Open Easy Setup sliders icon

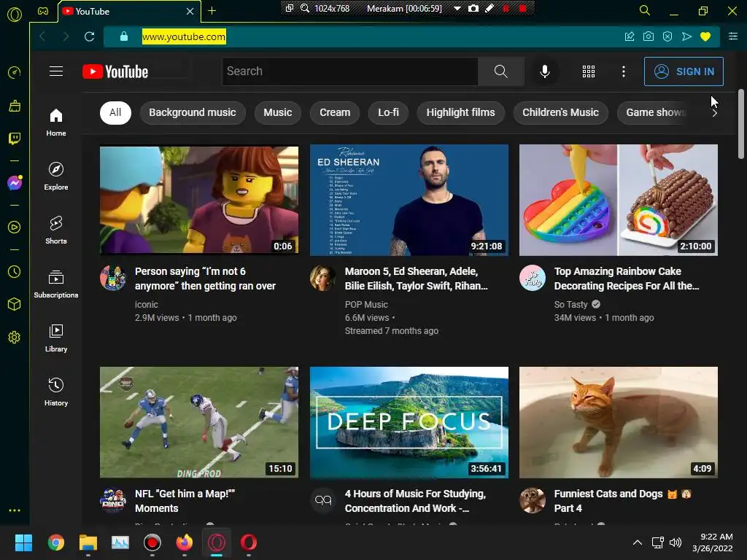click(733, 36)
